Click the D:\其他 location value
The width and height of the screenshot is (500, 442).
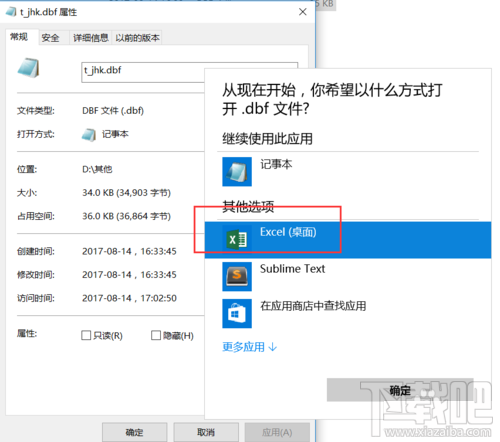(x=97, y=169)
